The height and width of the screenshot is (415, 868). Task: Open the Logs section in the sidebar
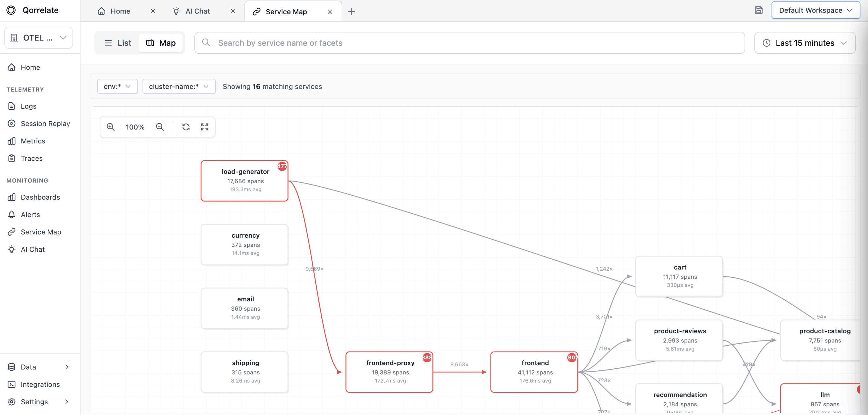point(28,106)
